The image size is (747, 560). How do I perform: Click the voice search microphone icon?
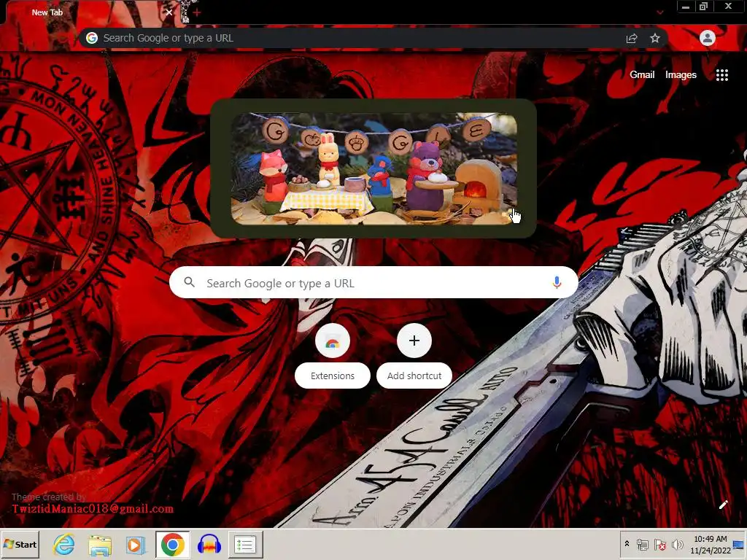pyautogui.click(x=557, y=282)
